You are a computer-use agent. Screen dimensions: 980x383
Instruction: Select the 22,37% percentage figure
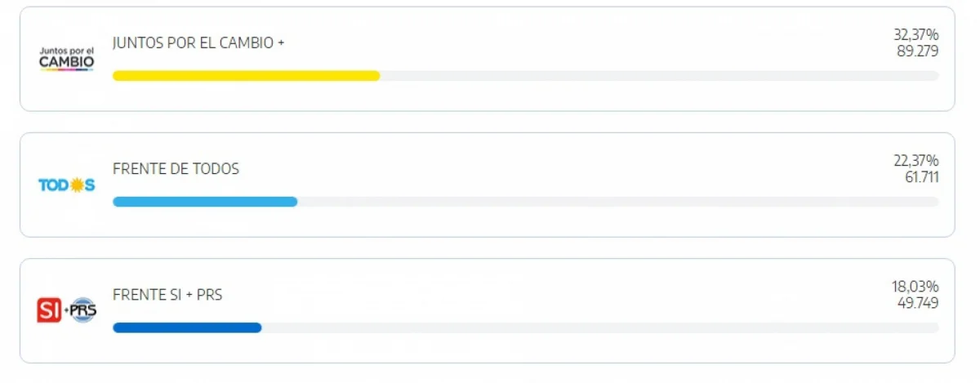pos(915,161)
